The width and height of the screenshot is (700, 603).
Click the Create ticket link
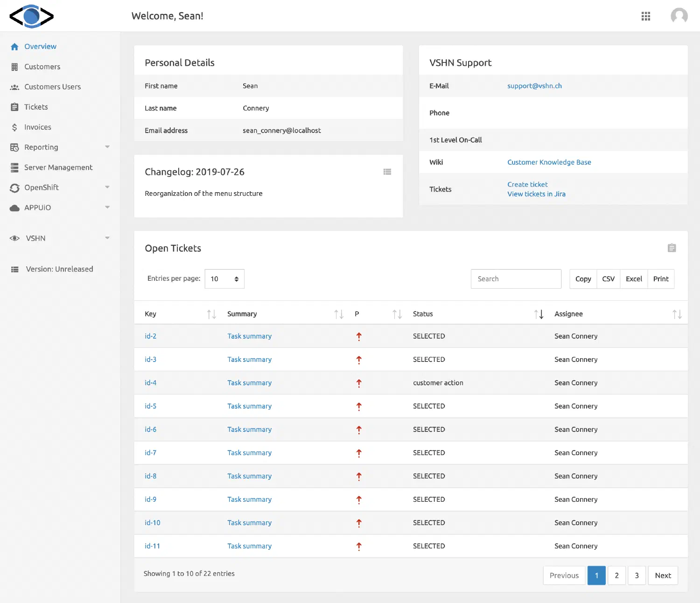(x=527, y=184)
